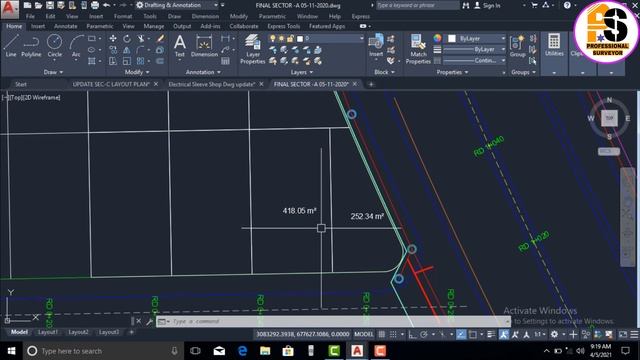640x360 pixels.
Task: Click the ViewCube TOP face
Action: 609,118
